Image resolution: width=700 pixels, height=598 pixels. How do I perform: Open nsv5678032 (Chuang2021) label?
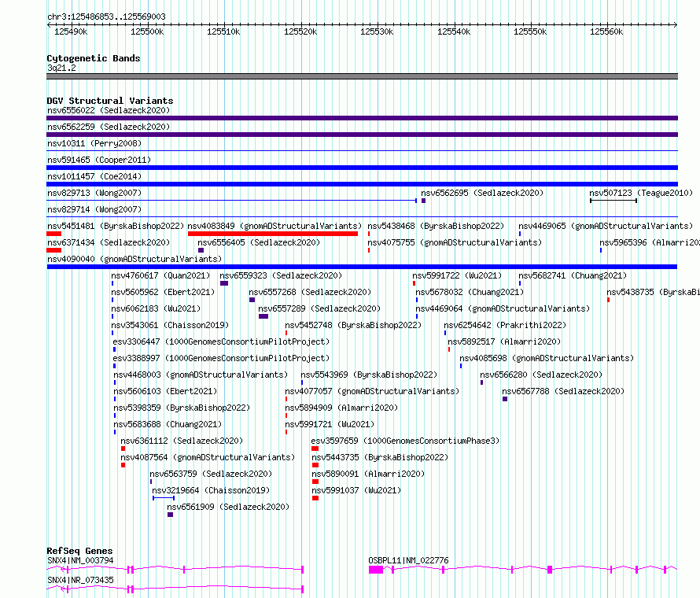[470, 292]
